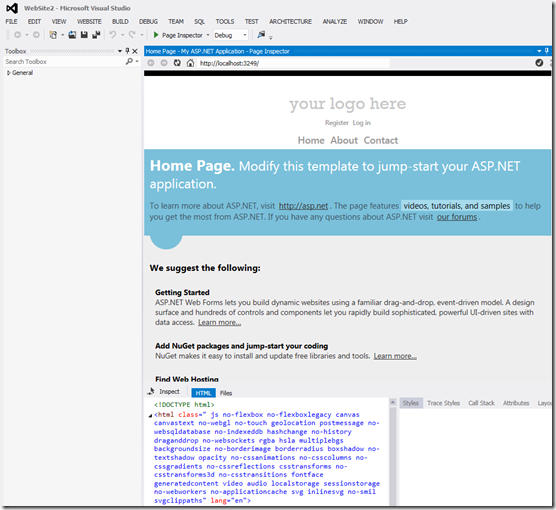Follow the our forums link
Screen dimensions: 556x510
457,217
